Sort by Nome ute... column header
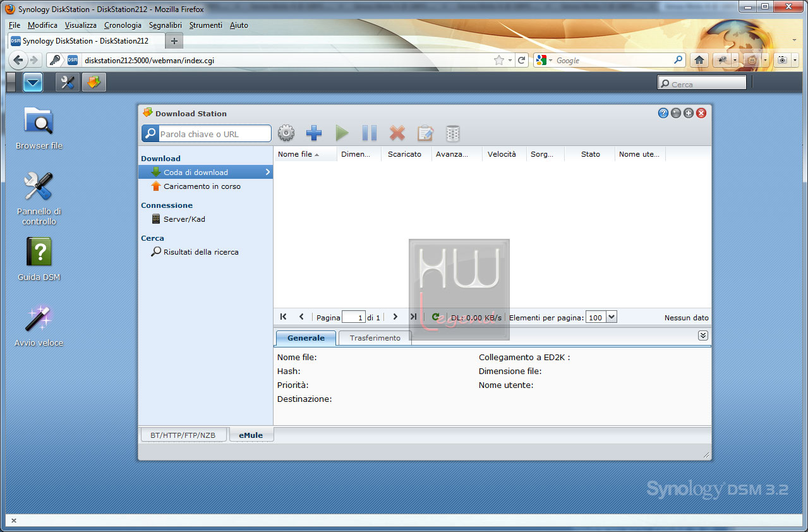 pyautogui.click(x=641, y=154)
